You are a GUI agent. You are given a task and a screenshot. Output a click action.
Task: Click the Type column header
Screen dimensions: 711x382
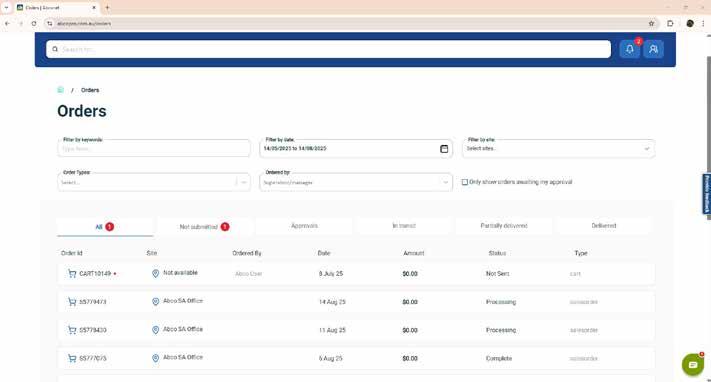point(580,253)
